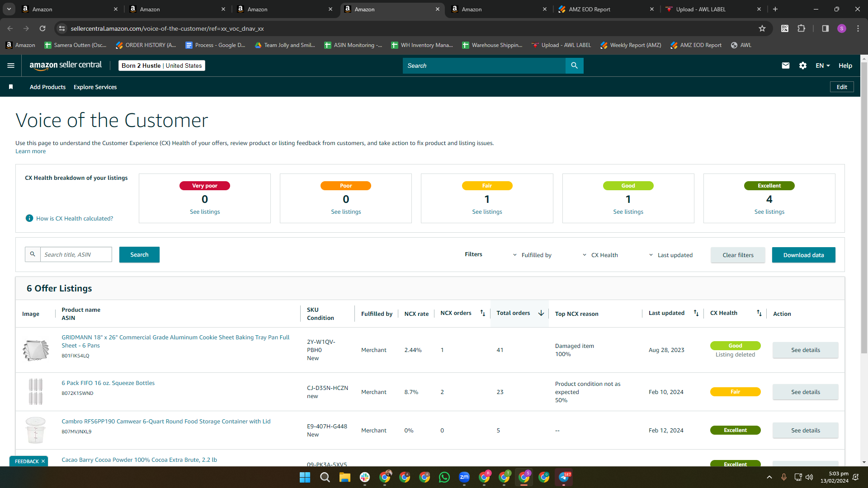Viewport: 868px width, 488px height.
Task: Expand the Fulfilled by filter
Action: [x=532, y=255]
